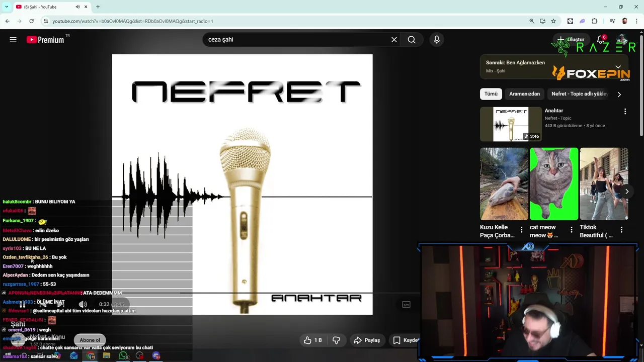Mute the video volume
This screenshot has width=644, height=362.
[x=83, y=304]
